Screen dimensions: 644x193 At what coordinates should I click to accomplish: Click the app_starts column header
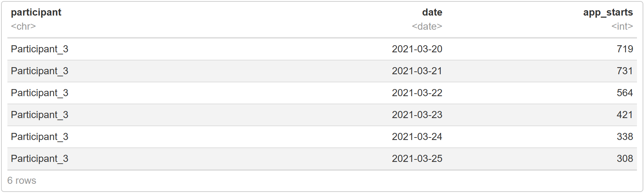[608, 12]
